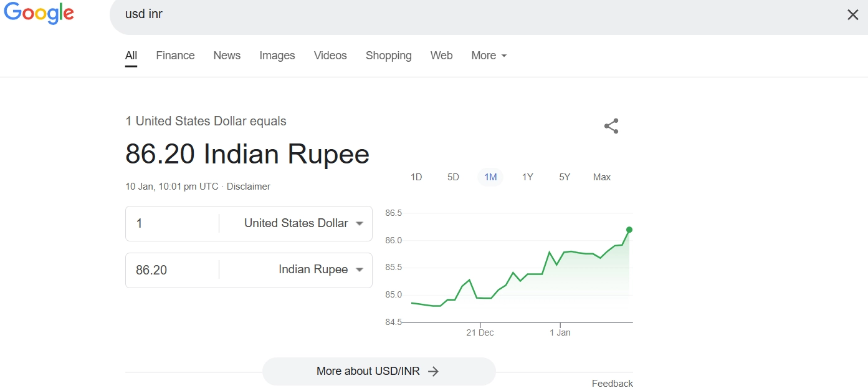Click the Google logo
The image size is (868, 388).
tap(39, 14)
